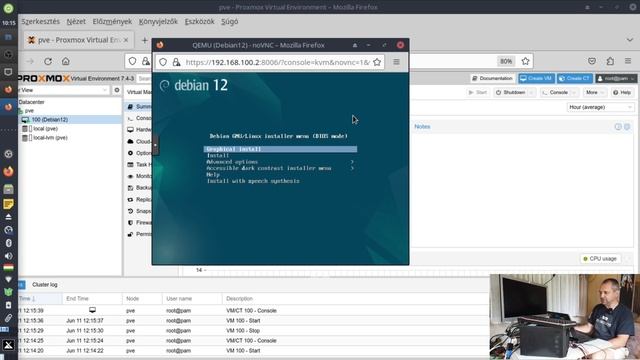
Task: Open main Firefox hamburger menu
Action: pos(628,61)
